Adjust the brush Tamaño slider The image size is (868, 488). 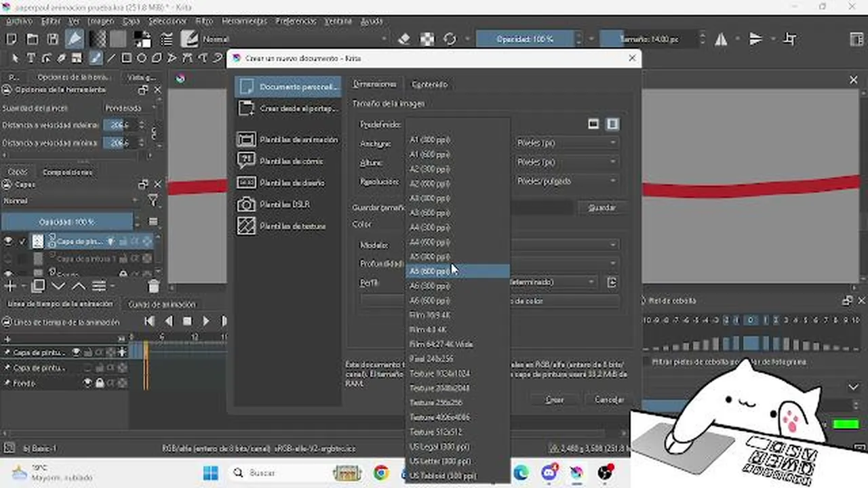[648, 39]
